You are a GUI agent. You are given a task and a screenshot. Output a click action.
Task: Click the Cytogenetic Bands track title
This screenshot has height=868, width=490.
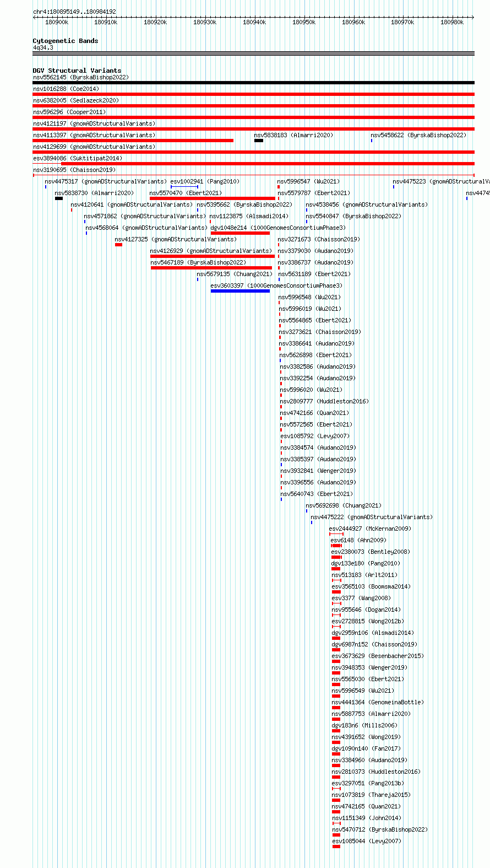(x=66, y=41)
